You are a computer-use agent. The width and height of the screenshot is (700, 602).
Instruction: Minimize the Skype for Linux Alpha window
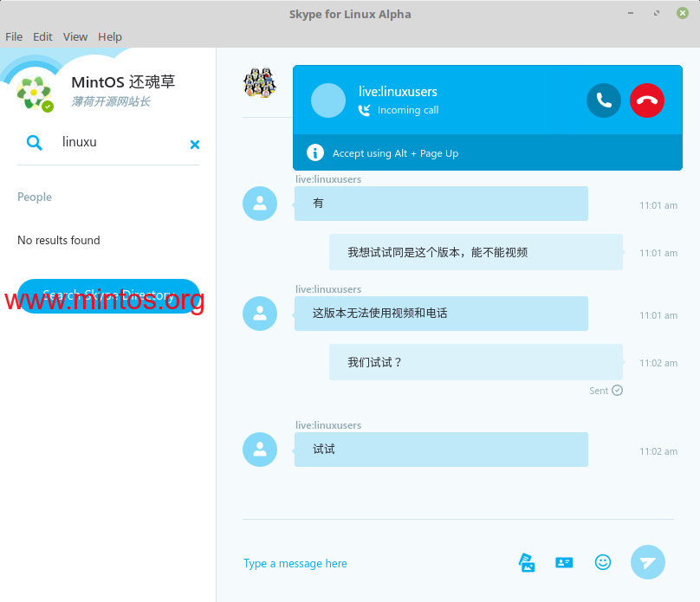coord(631,13)
